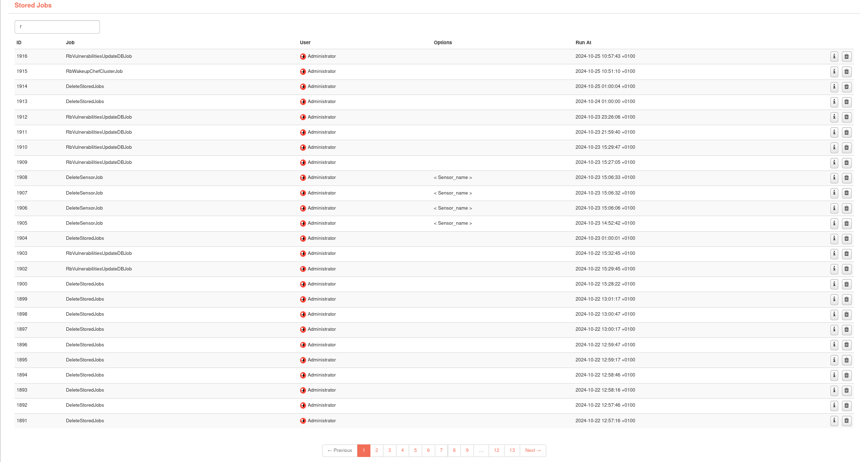Delete job 1915 RbWakeupChefClusterJob
This screenshot has height=462, width=868.
[847, 72]
